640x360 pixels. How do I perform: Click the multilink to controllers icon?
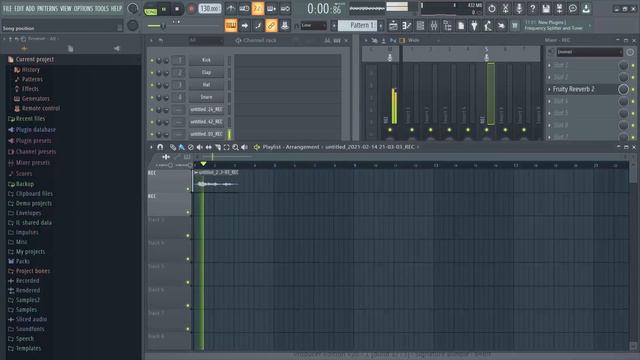(284, 25)
